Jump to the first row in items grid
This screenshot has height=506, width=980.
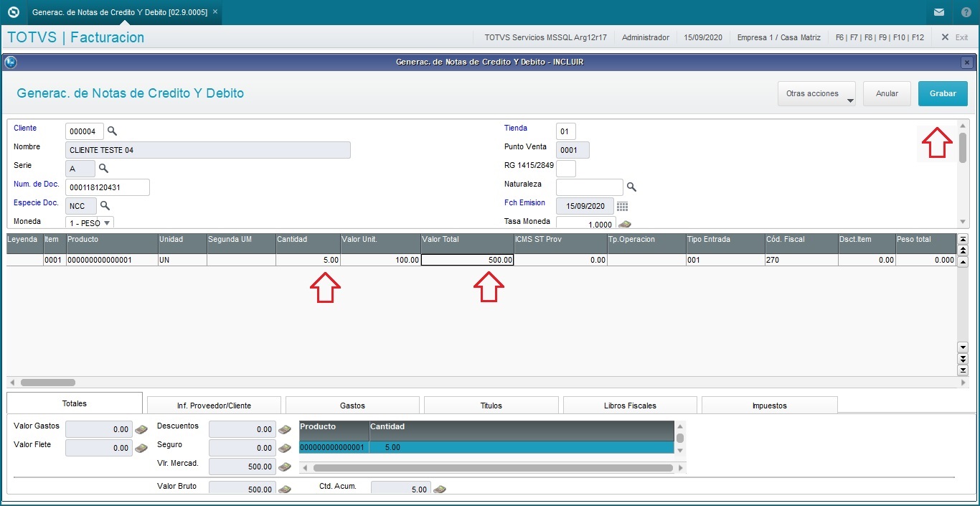pos(963,239)
